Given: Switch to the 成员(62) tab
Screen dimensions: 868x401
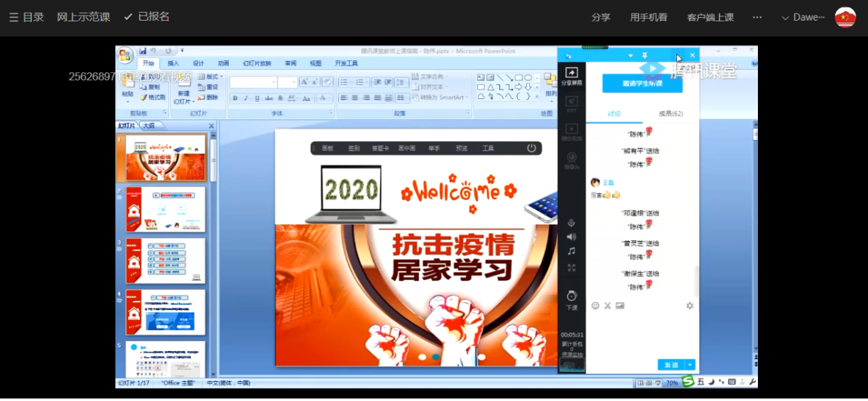Looking at the screenshot, I should pos(671,114).
